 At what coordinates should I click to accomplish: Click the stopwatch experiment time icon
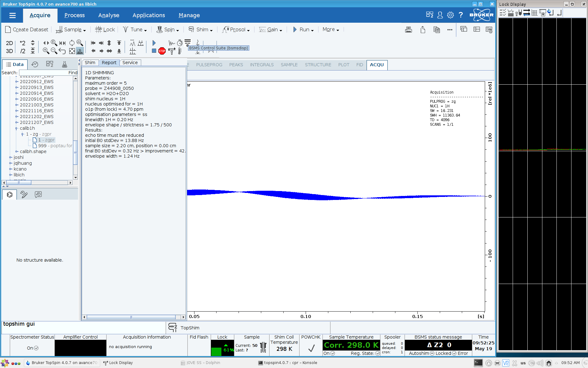tap(180, 43)
